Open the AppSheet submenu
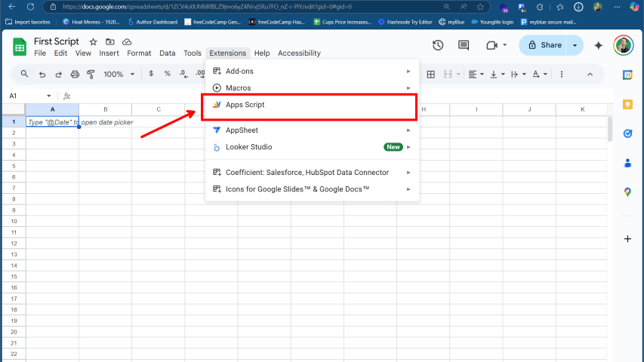 click(312, 130)
